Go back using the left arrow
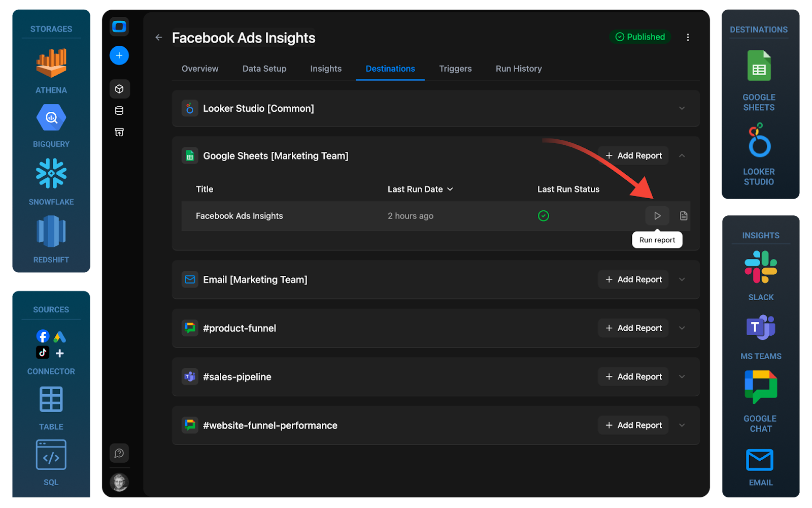Viewport: 812px width, 508px height. 159,37
